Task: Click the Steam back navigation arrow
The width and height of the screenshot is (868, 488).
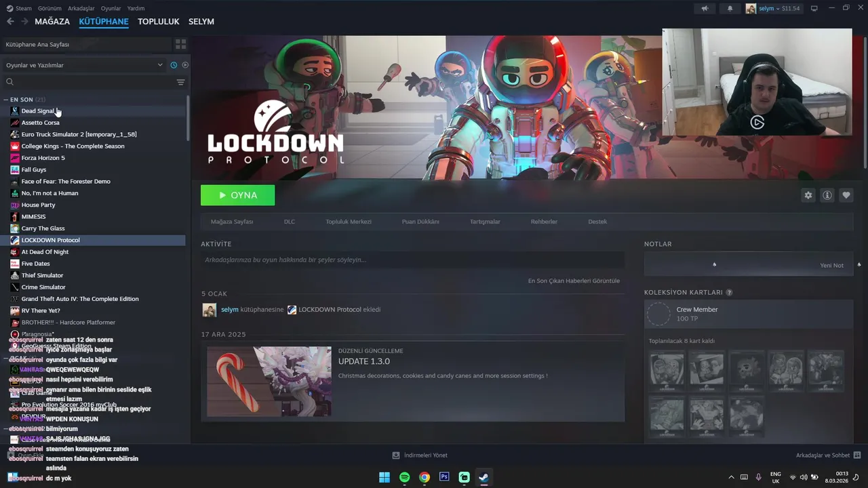Action: click(10, 22)
